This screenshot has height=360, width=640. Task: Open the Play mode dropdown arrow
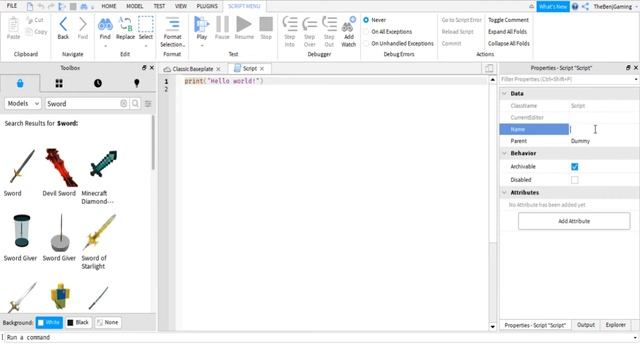[201, 46]
